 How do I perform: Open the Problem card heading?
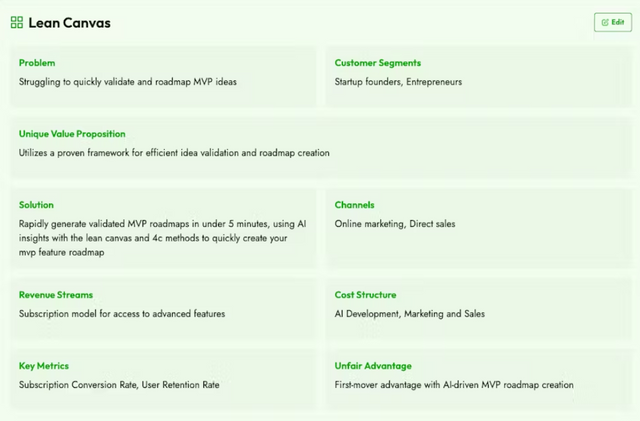point(37,63)
